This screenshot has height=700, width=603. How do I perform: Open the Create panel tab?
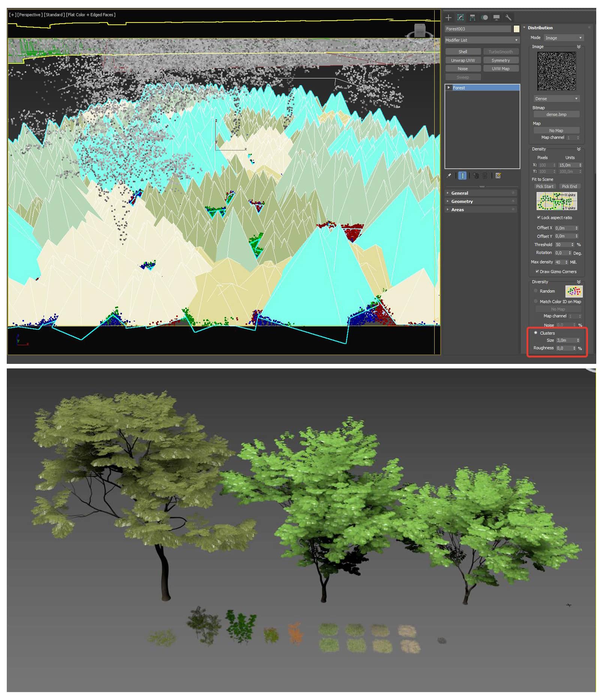(448, 18)
